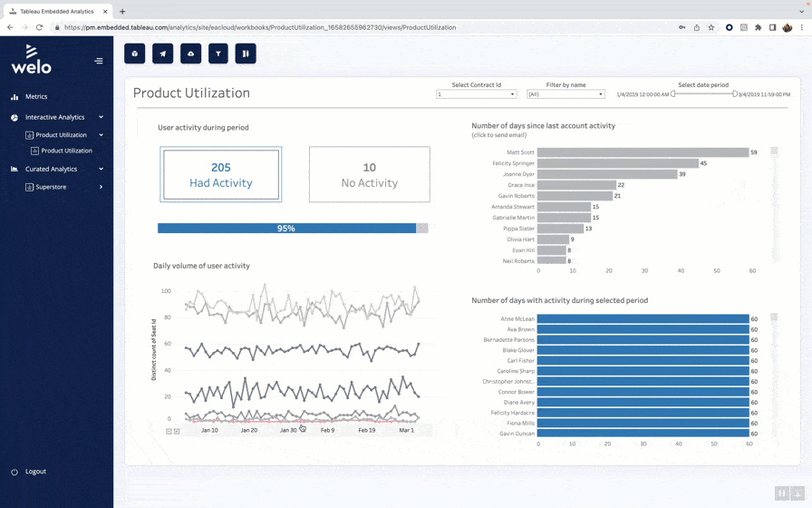This screenshot has height=508, width=812.
Task: Click the paper plane send icon
Action: point(162,54)
